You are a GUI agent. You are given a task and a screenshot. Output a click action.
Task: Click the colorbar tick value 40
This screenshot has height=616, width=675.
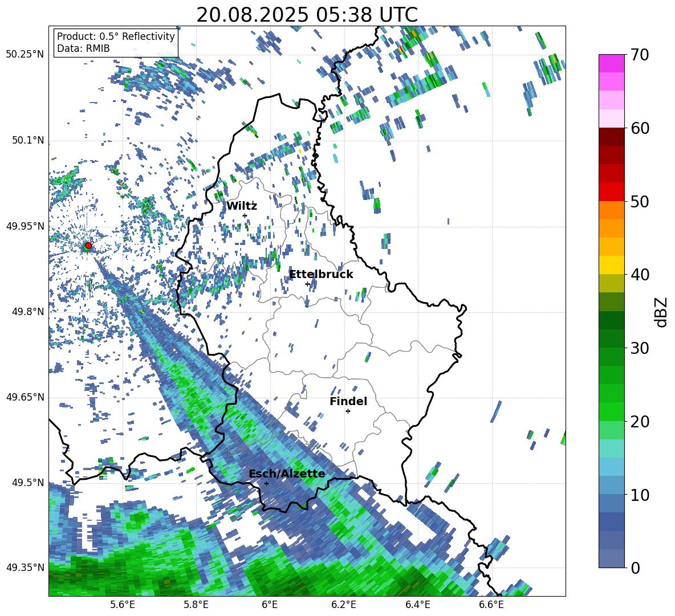pos(640,275)
